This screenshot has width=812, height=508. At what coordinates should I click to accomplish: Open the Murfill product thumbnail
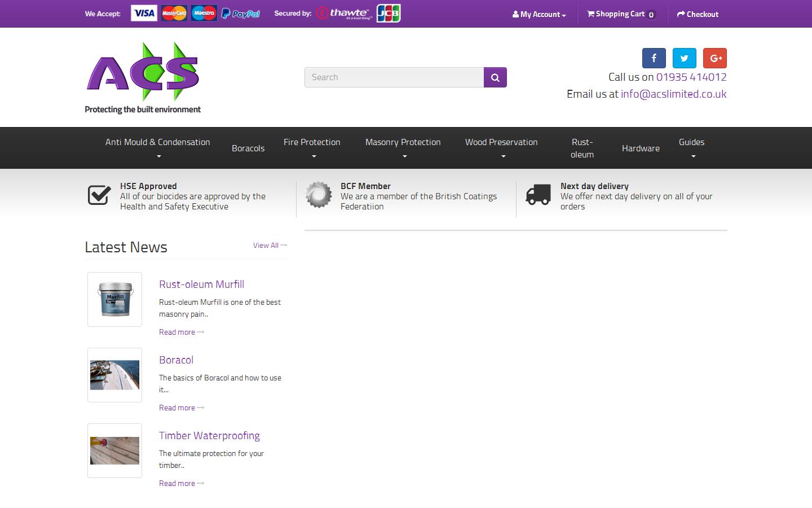[115, 299]
